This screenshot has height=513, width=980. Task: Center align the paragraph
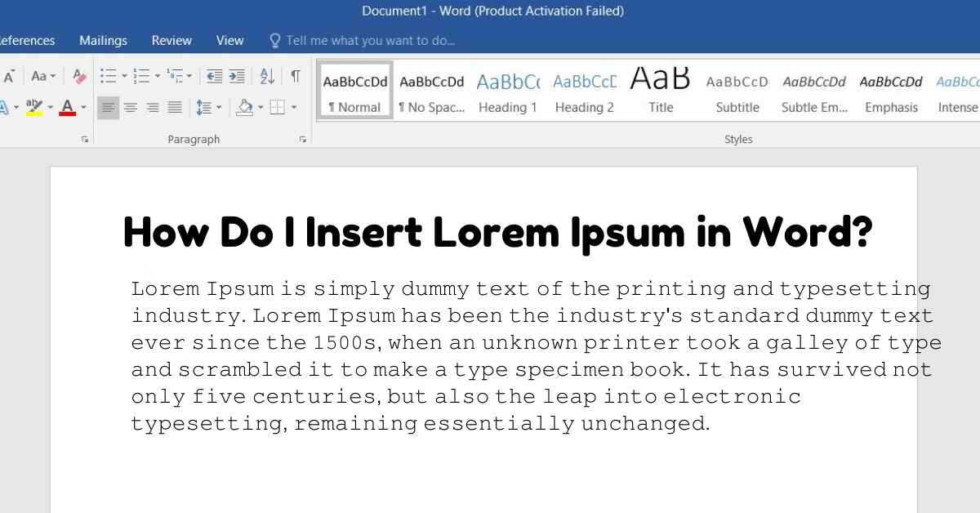point(130,107)
